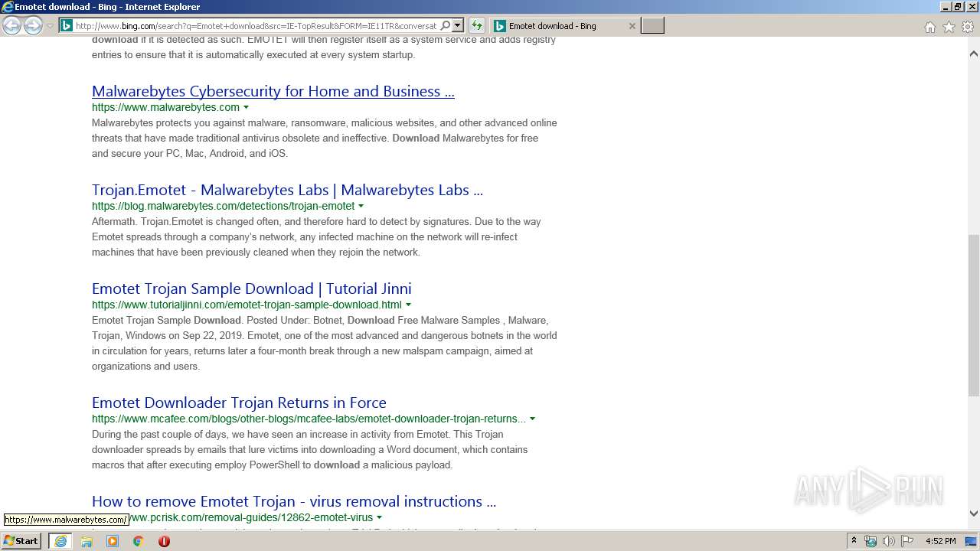Open Malwarebytes Cybersecurity for Home and Business link
980x551 pixels.
point(273,91)
